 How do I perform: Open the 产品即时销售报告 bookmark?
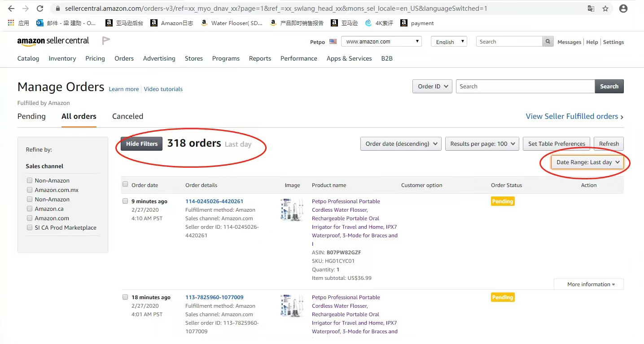click(297, 23)
